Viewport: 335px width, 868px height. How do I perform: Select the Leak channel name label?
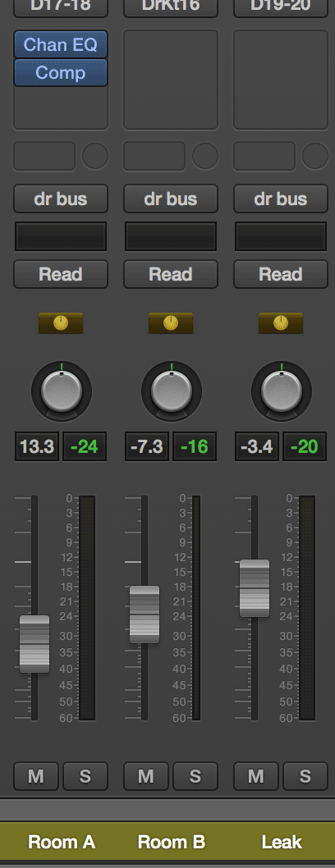point(282,842)
